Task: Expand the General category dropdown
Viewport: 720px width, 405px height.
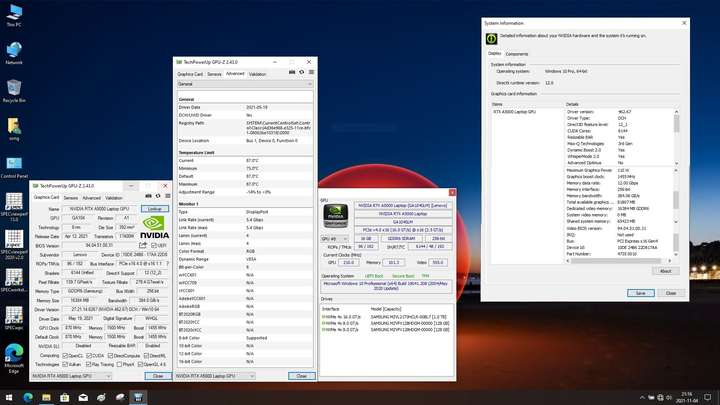Action: [x=245, y=84]
